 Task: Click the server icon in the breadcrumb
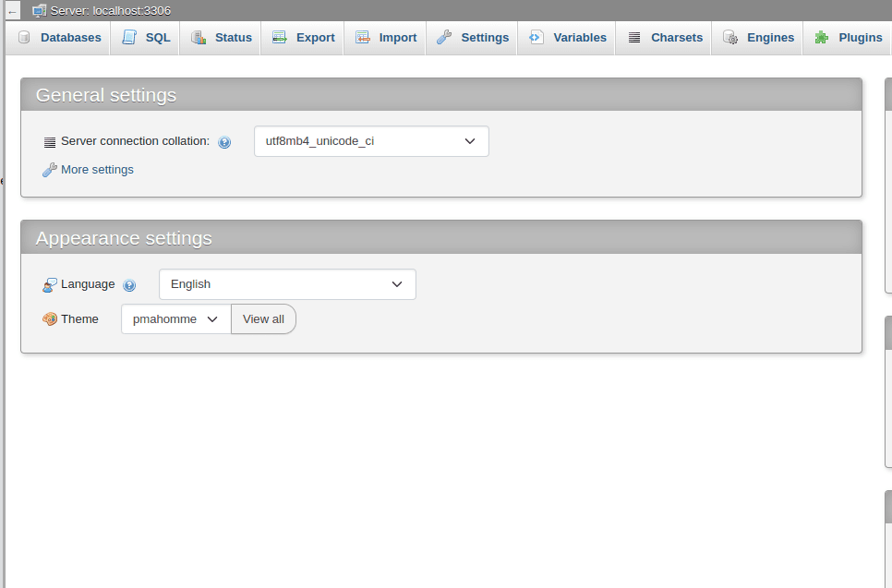40,10
